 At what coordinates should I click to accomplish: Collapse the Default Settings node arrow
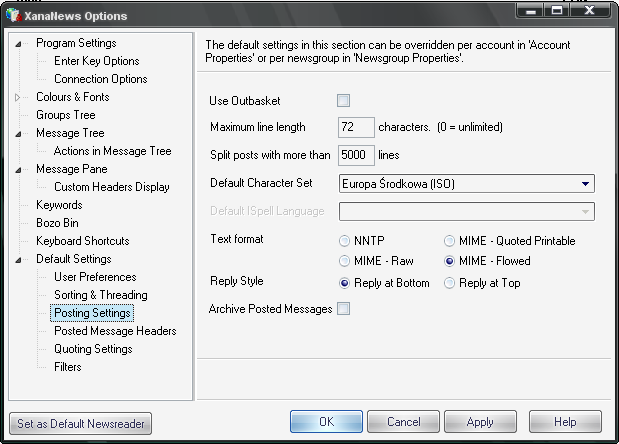click(18, 260)
